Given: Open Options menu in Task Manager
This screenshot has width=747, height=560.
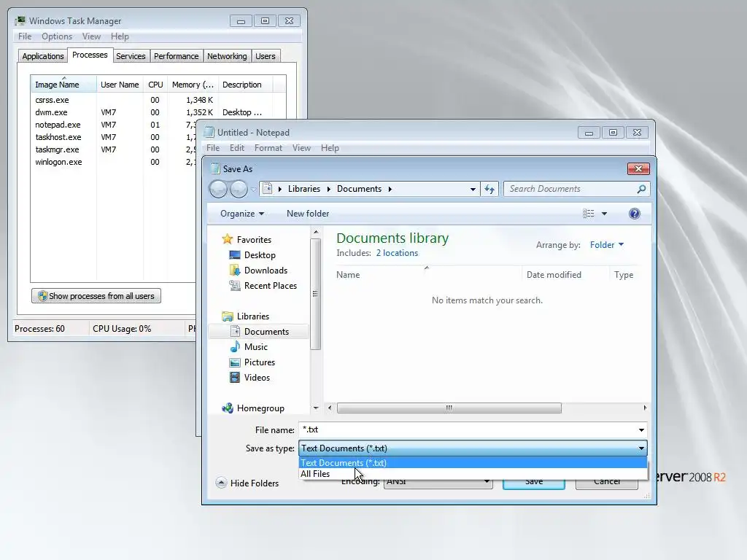Looking at the screenshot, I should coord(57,36).
